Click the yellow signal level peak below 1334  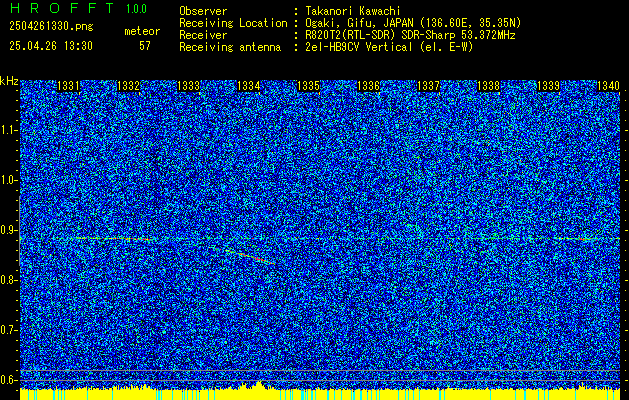pos(259,385)
